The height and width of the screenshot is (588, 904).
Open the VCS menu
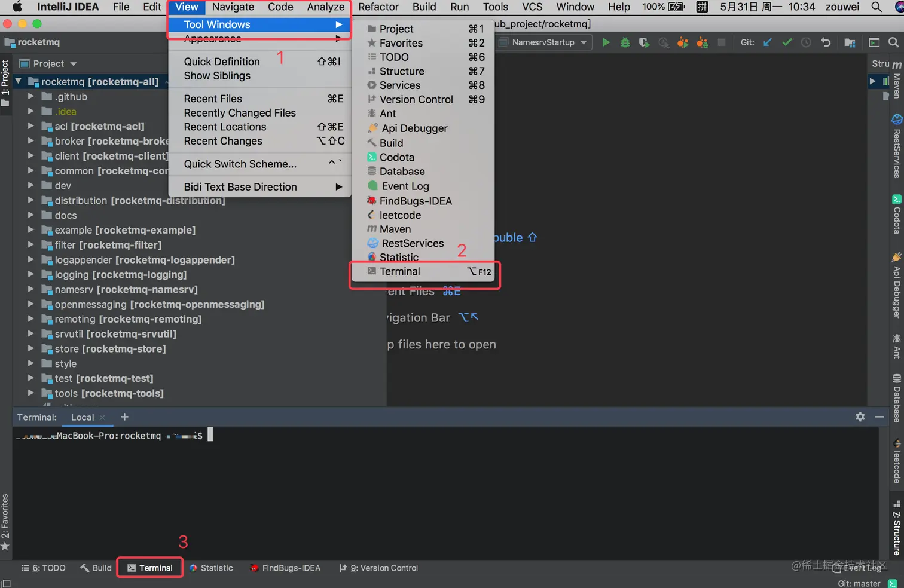click(532, 7)
